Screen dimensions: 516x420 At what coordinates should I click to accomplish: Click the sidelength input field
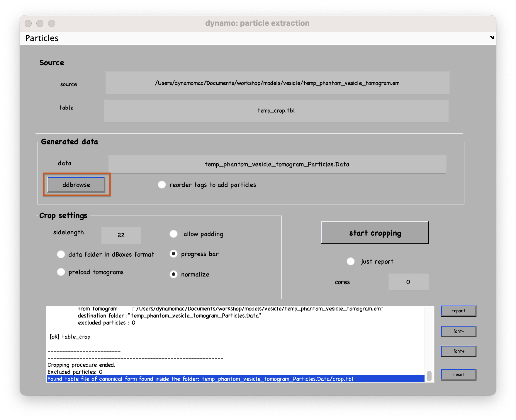click(x=121, y=235)
